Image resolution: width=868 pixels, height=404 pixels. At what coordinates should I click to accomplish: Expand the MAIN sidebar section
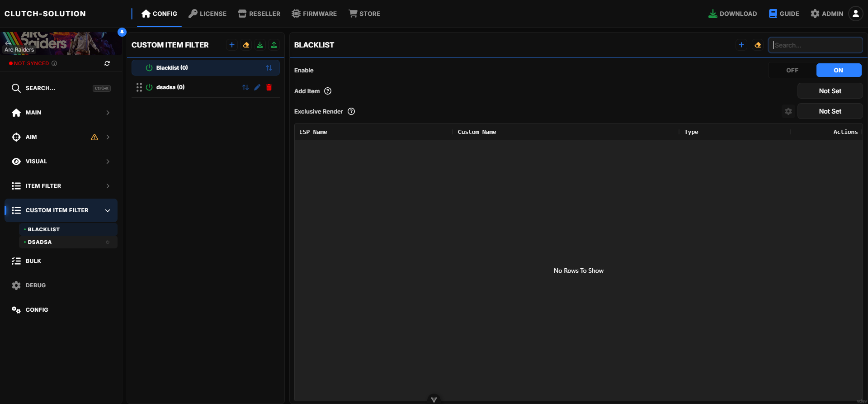tap(61, 113)
